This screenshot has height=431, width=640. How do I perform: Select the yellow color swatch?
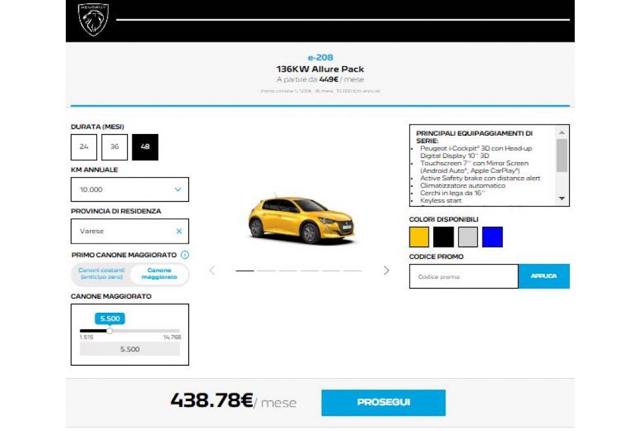[419, 237]
